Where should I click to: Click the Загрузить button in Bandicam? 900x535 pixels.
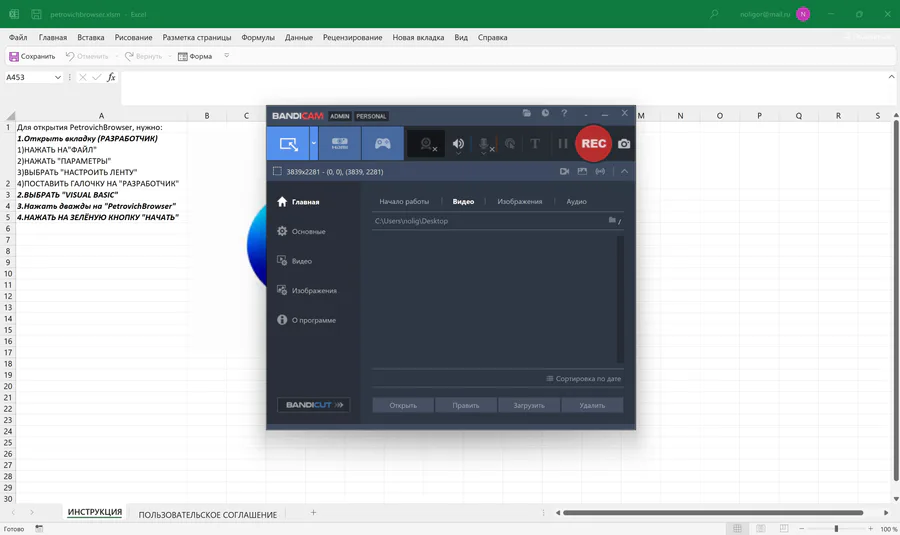pyautogui.click(x=529, y=405)
